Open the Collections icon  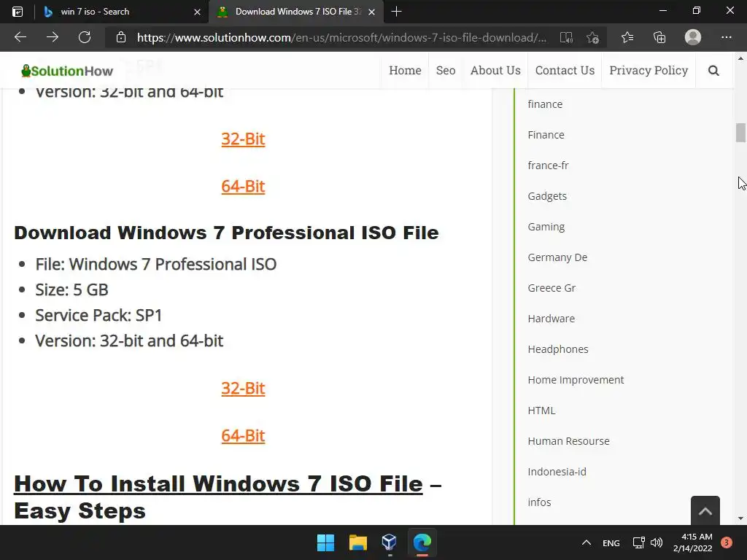(x=659, y=37)
